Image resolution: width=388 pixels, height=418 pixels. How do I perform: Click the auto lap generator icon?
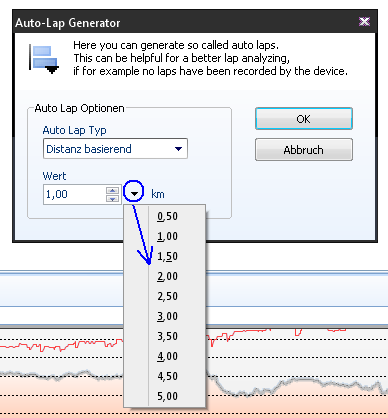[44, 59]
